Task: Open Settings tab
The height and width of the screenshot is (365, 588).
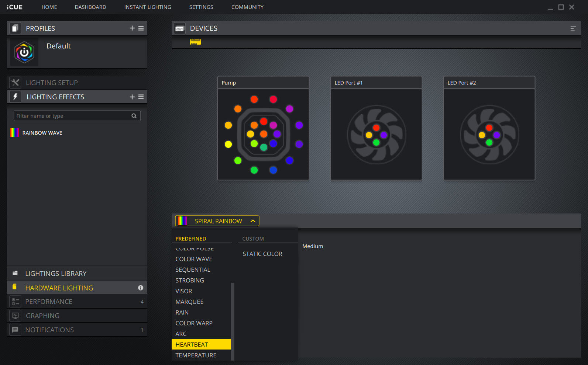Action: (201, 7)
